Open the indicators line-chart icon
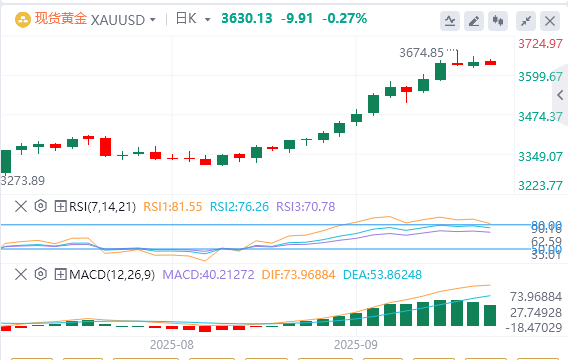This screenshot has width=568, height=360. (x=450, y=21)
